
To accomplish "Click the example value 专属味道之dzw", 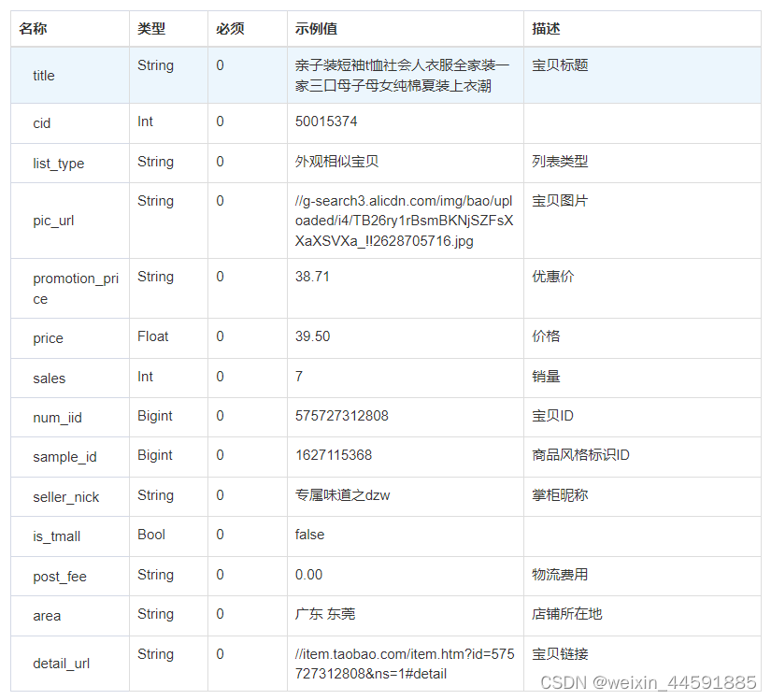I will tap(342, 495).
